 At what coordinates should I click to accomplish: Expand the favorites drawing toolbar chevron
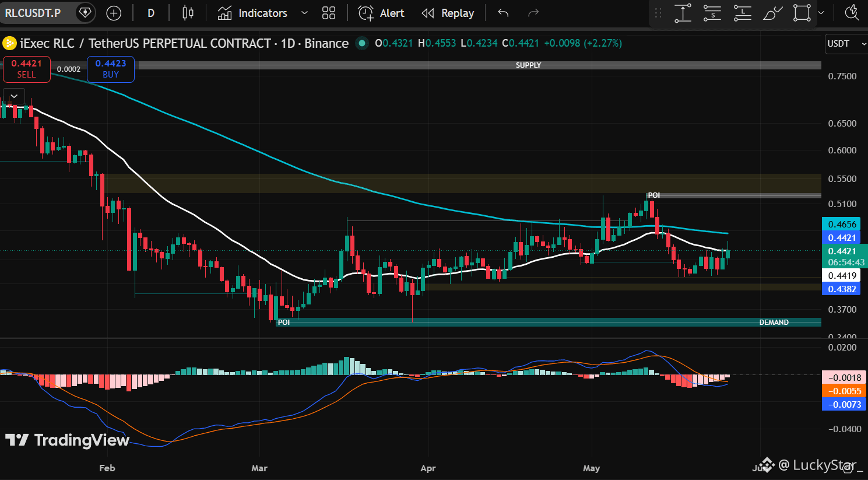click(x=821, y=13)
